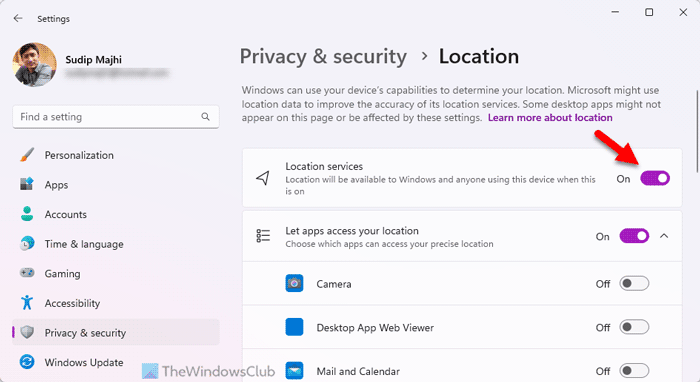Click the Camera app icon

click(294, 283)
